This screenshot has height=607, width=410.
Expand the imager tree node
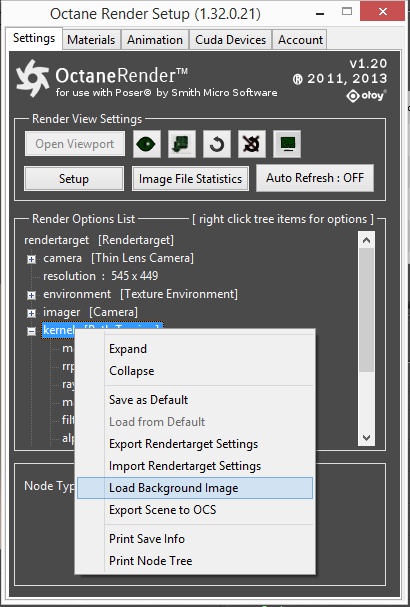[31, 313]
